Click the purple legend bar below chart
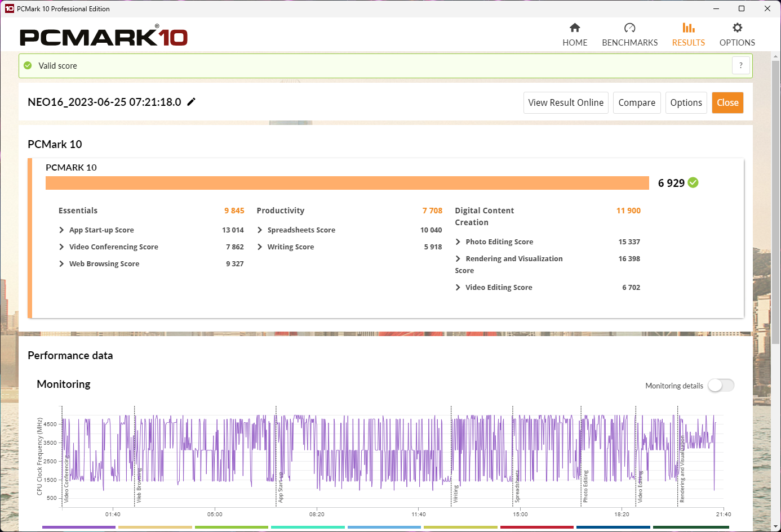The width and height of the screenshot is (781, 532). 79,527
